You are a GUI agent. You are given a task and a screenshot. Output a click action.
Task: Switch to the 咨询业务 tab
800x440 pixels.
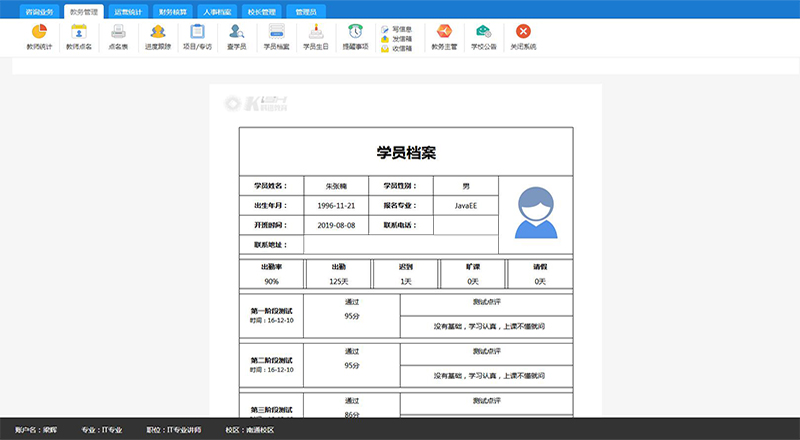point(40,12)
